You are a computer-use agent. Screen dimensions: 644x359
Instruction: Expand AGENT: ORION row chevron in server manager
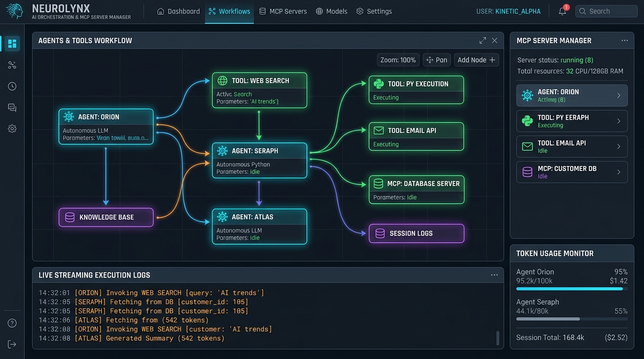[619, 95]
